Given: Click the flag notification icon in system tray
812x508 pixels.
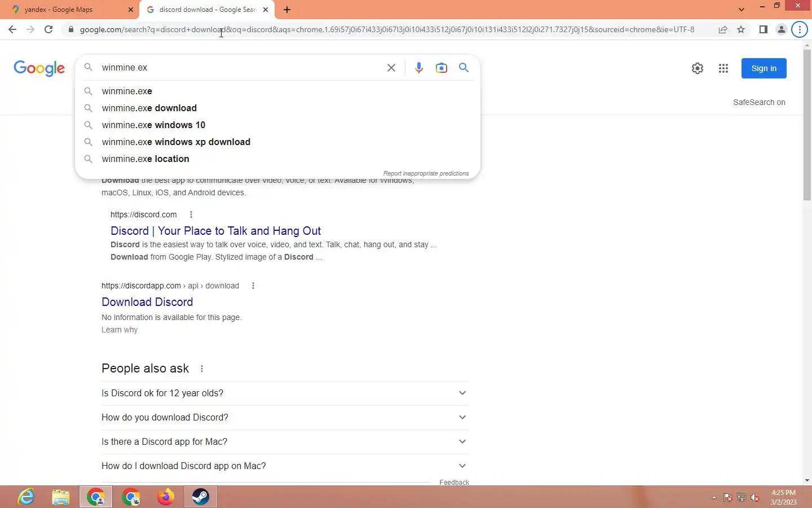Looking at the screenshot, I should click(727, 497).
